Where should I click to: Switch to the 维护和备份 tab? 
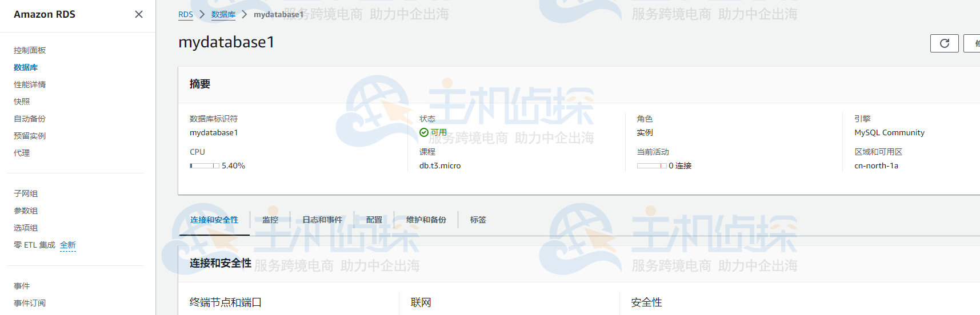click(x=426, y=220)
